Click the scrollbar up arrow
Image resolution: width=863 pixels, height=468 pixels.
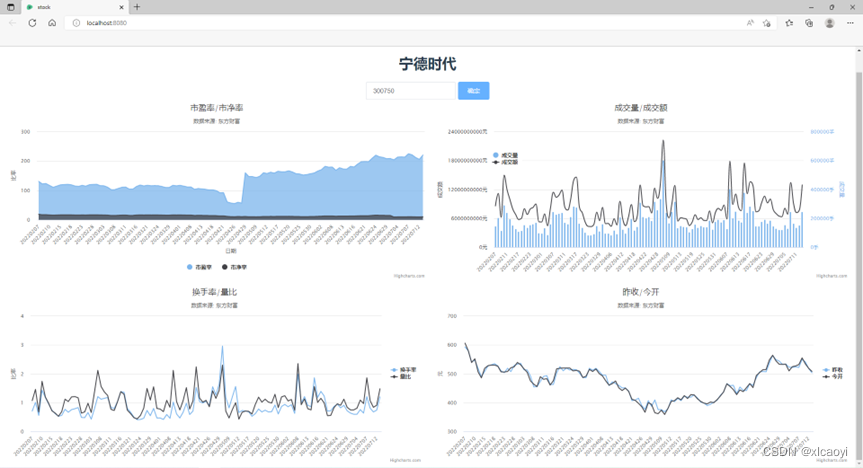859,51
